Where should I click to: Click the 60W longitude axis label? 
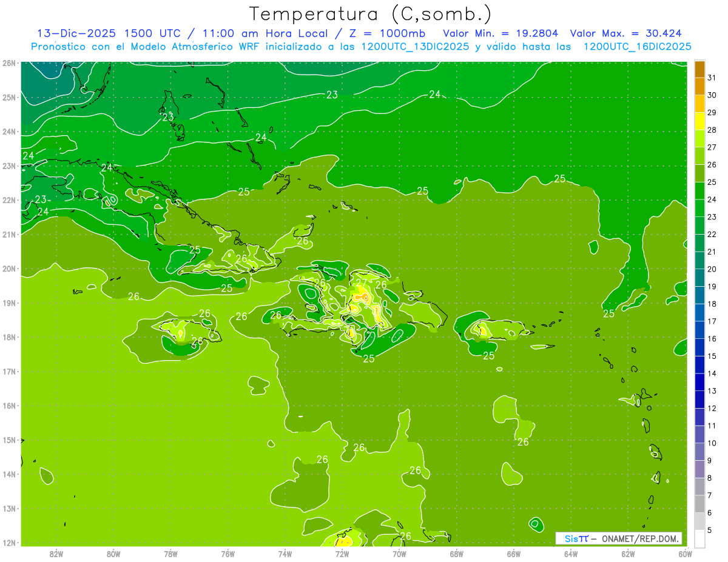click(685, 553)
